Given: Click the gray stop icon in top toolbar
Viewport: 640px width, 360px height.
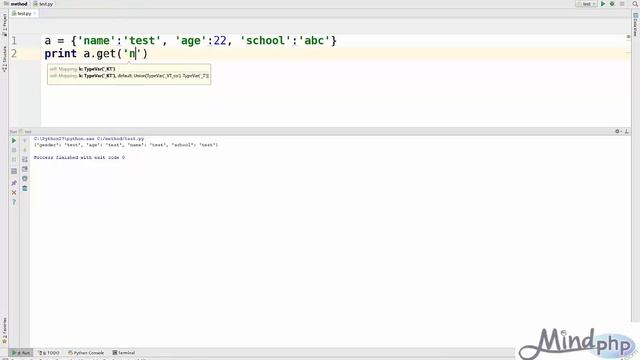Looking at the screenshot, I should click(x=622, y=4).
